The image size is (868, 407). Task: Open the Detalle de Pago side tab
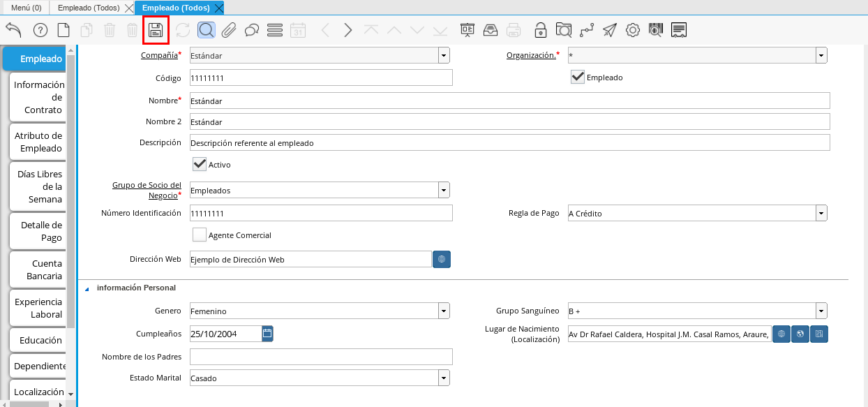point(38,231)
